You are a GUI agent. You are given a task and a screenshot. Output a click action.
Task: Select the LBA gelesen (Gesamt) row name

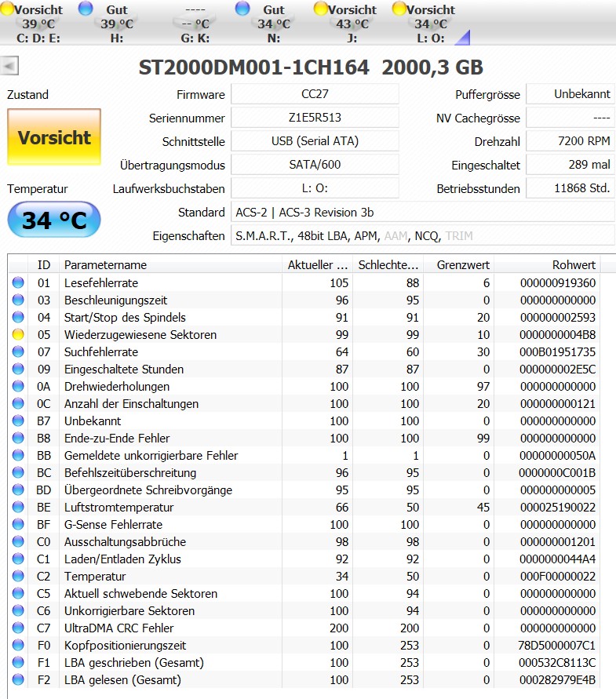(x=122, y=680)
